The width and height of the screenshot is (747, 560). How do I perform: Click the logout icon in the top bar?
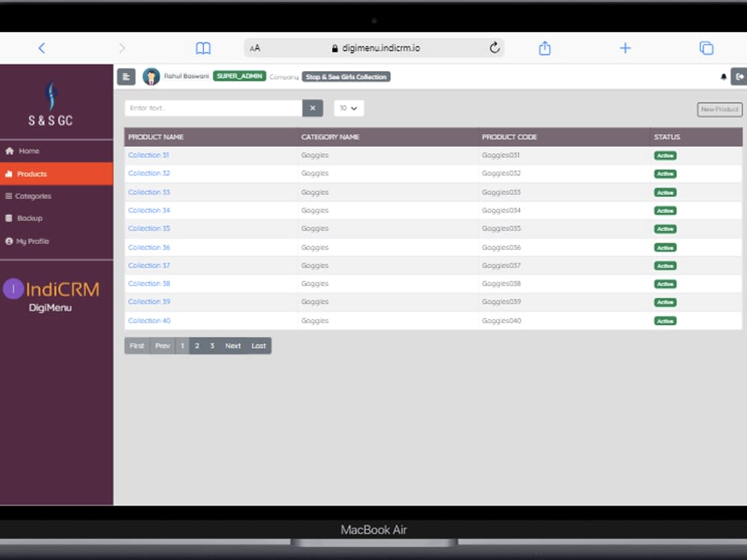tap(739, 76)
